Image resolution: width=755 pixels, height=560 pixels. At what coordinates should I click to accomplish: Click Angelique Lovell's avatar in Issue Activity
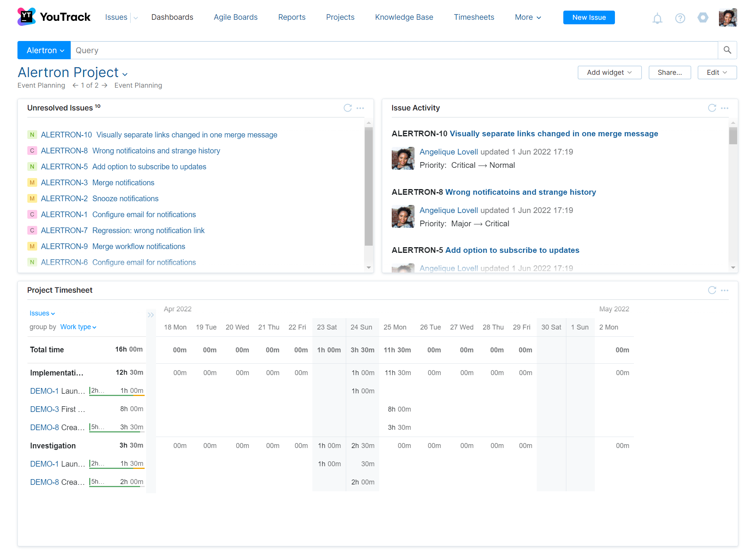tap(403, 158)
